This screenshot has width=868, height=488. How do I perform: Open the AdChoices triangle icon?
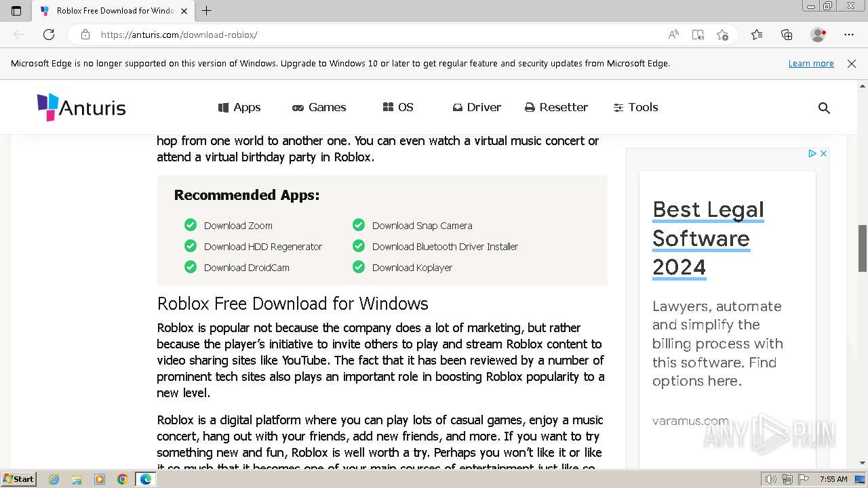point(812,154)
